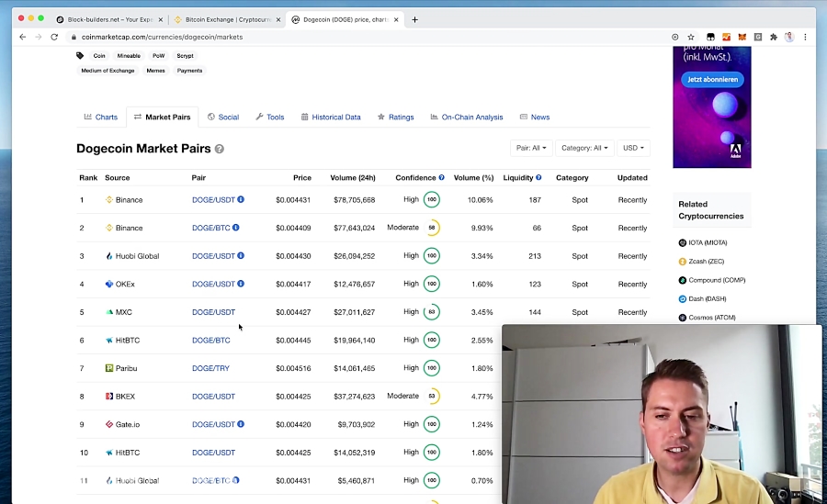Click Confidence column info icon
827x504 pixels.
(441, 178)
